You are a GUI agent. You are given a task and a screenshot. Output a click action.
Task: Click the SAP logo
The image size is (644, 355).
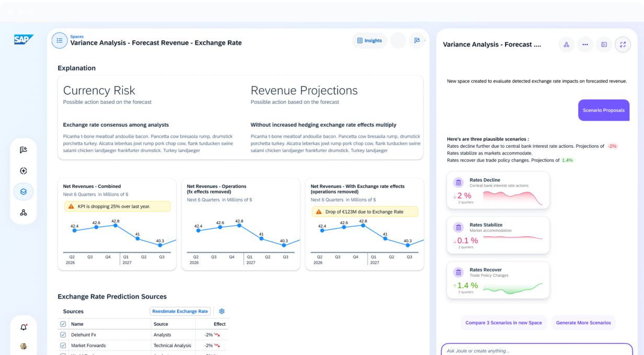(24, 40)
